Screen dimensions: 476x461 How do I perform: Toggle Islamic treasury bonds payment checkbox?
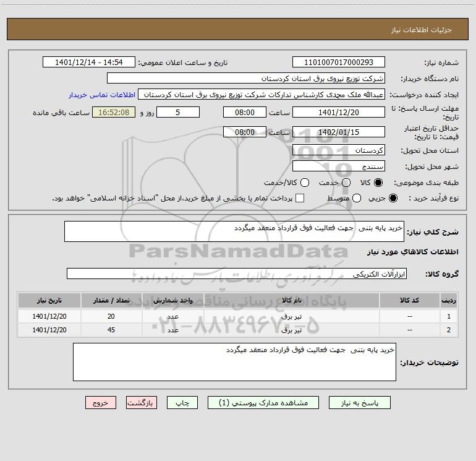click(x=300, y=198)
